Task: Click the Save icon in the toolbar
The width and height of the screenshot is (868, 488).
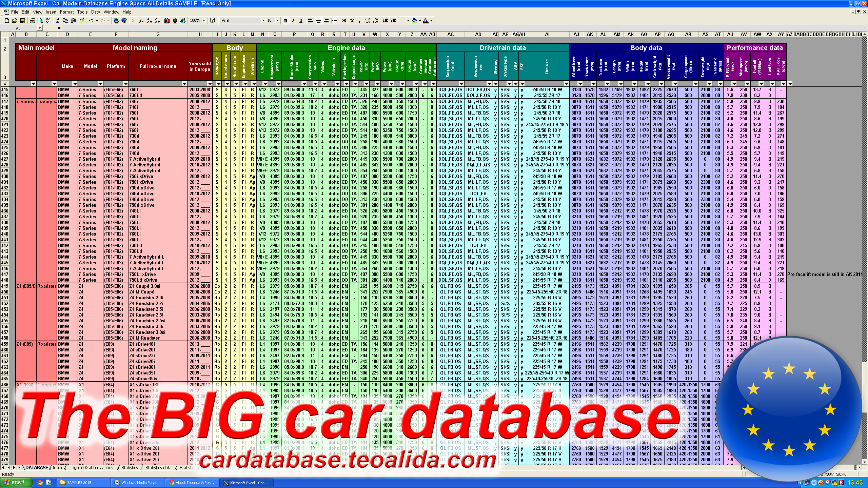Action: (x=23, y=21)
